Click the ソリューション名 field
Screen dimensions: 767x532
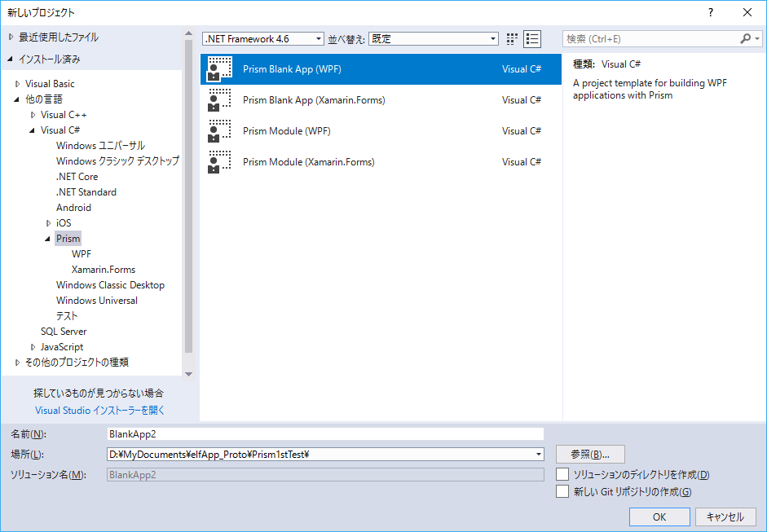[x=325, y=475]
